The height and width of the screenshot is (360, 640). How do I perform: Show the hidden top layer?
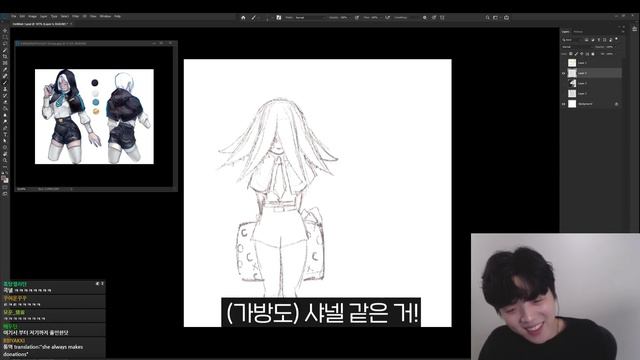(x=563, y=63)
